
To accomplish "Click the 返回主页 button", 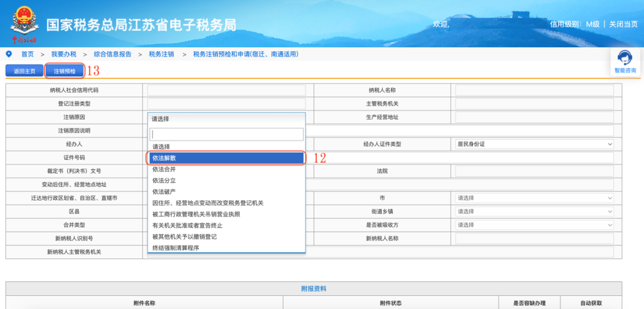I will click(x=24, y=71).
